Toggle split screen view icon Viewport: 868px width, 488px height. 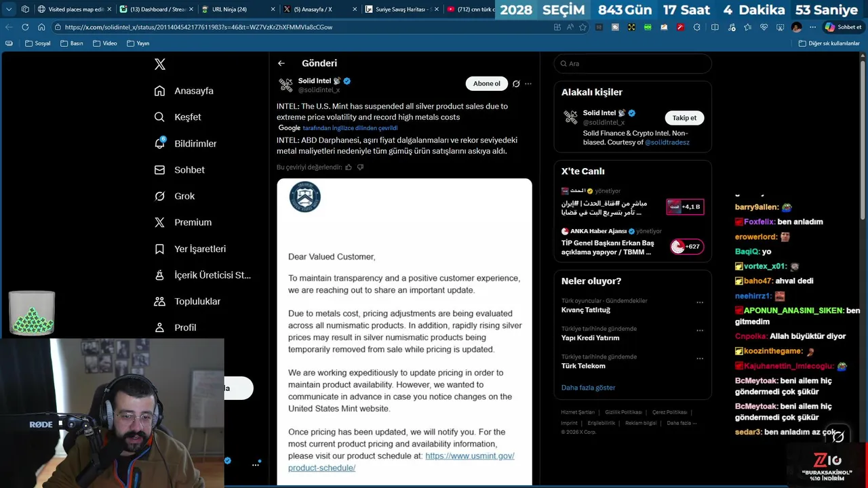pyautogui.click(x=715, y=27)
